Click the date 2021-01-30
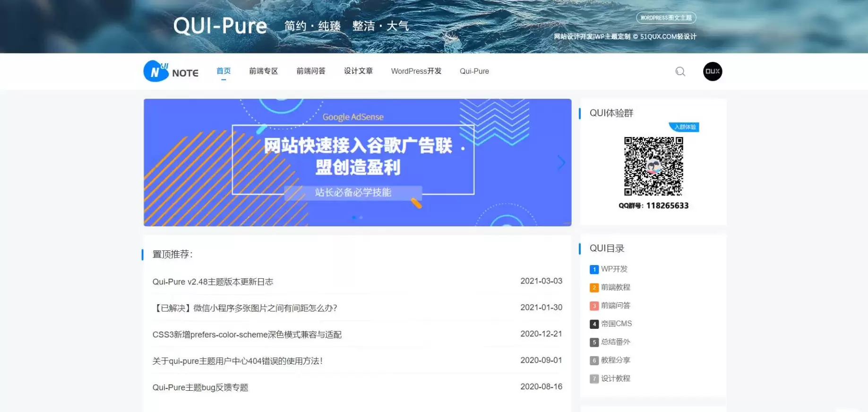 click(541, 308)
